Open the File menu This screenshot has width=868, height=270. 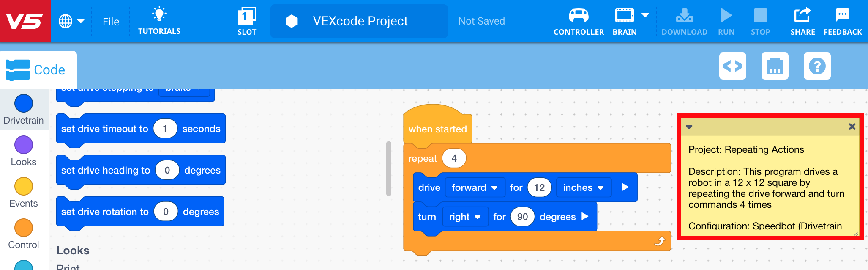110,21
